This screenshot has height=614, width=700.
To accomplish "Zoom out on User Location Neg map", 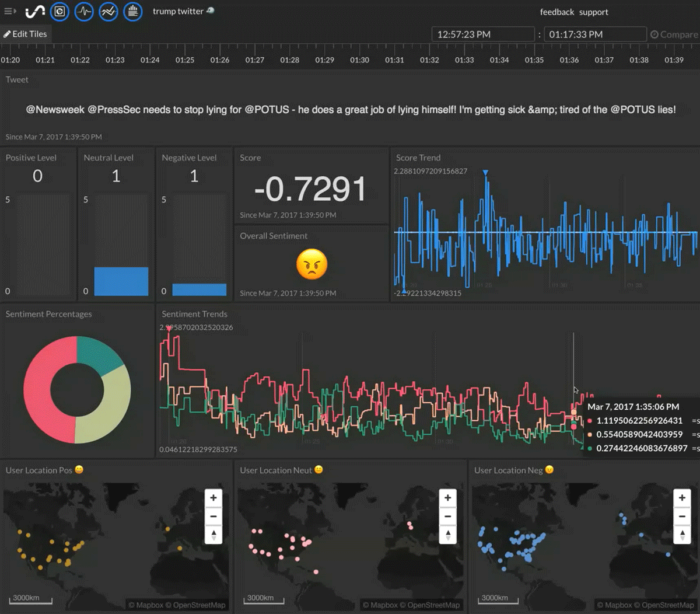I will (682, 516).
